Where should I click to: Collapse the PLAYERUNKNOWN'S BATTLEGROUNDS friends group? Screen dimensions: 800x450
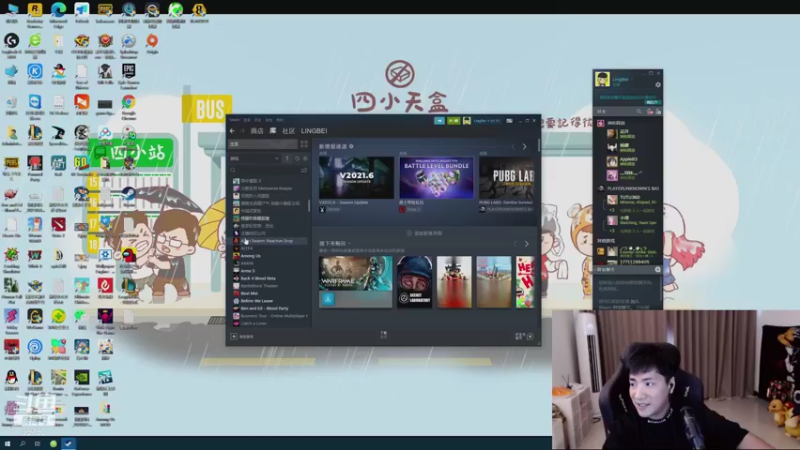629,188
